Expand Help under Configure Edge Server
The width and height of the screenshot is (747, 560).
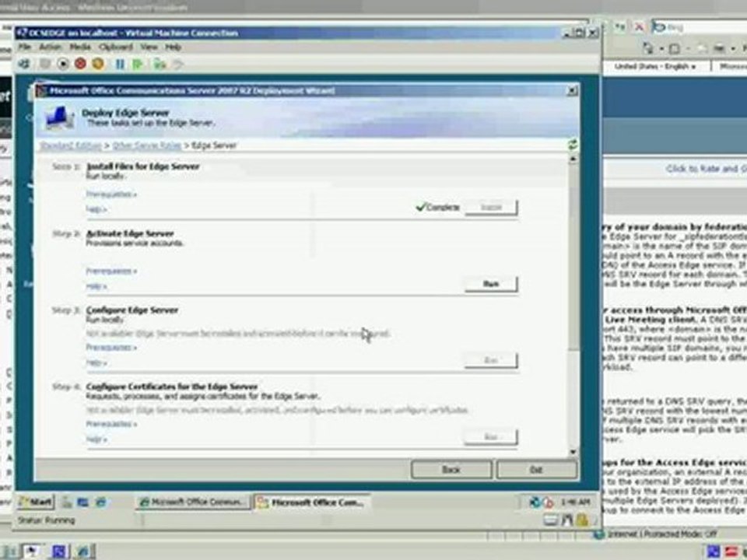click(x=96, y=363)
